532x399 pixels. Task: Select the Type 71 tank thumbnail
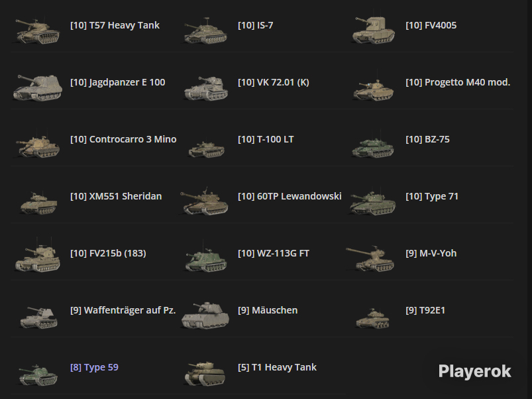pos(372,203)
